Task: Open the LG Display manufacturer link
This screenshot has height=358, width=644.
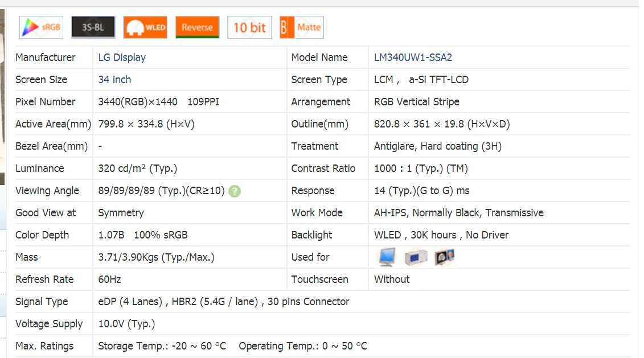Action: (x=122, y=57)
